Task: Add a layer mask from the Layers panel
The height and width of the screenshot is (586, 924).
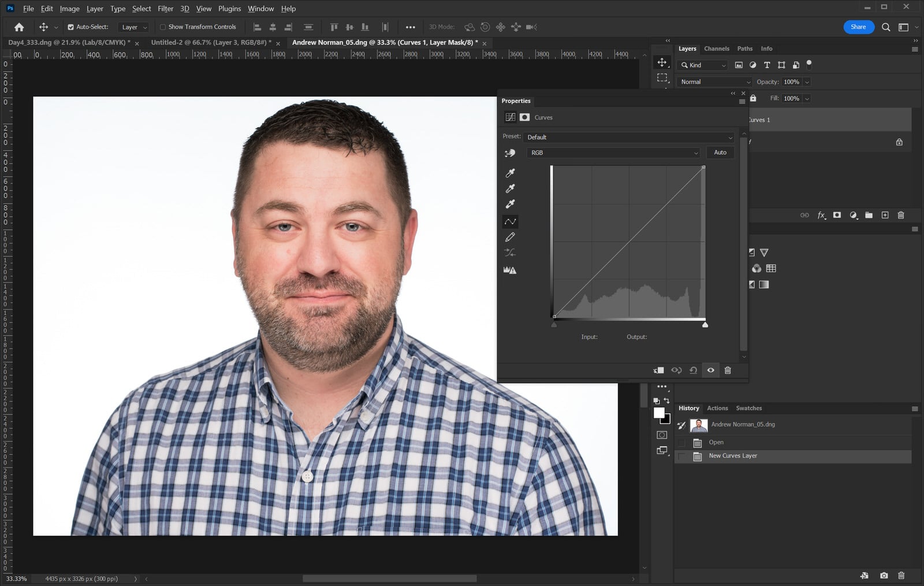Action: coord(837,215)
